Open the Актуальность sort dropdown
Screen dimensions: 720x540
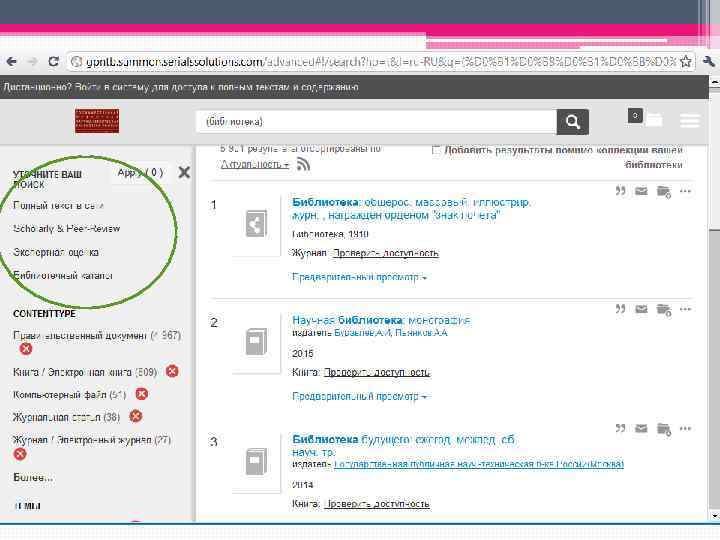(x=255, y=164)
